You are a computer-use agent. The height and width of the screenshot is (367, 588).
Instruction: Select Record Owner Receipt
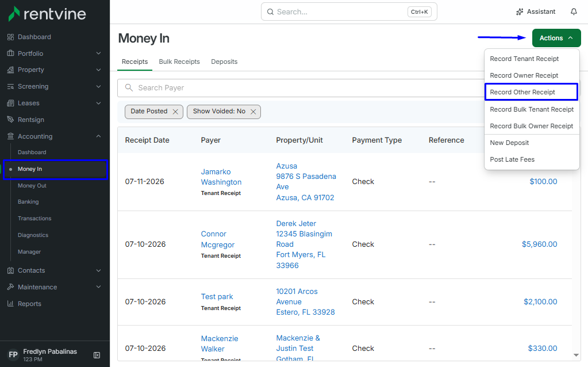tap(524, 75)
